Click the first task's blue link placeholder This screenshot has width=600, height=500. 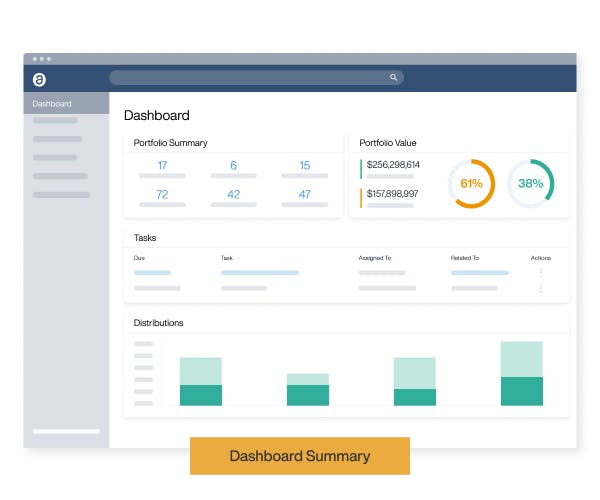[x=259, y=273]
